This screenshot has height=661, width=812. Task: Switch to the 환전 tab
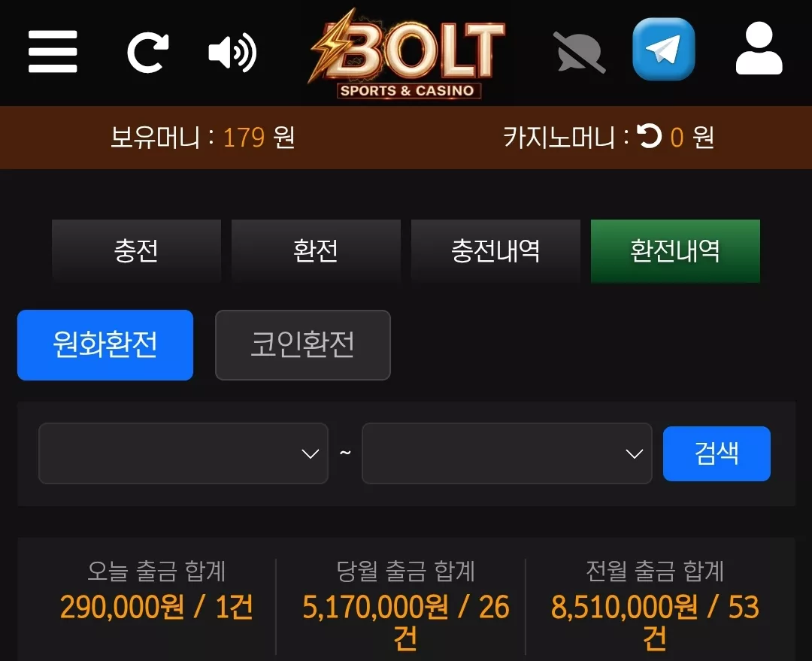coord(316,250)
